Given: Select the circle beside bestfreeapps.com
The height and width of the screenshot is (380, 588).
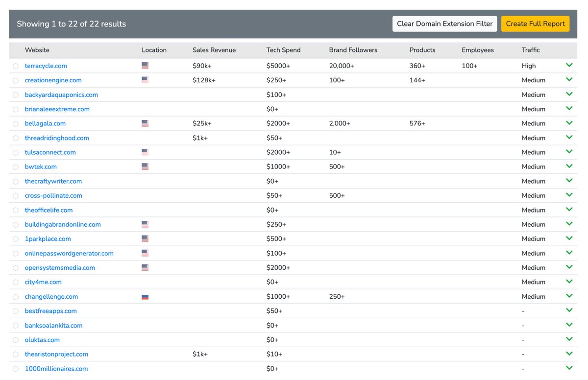Looking at the screenshot, I should [16, 311].
